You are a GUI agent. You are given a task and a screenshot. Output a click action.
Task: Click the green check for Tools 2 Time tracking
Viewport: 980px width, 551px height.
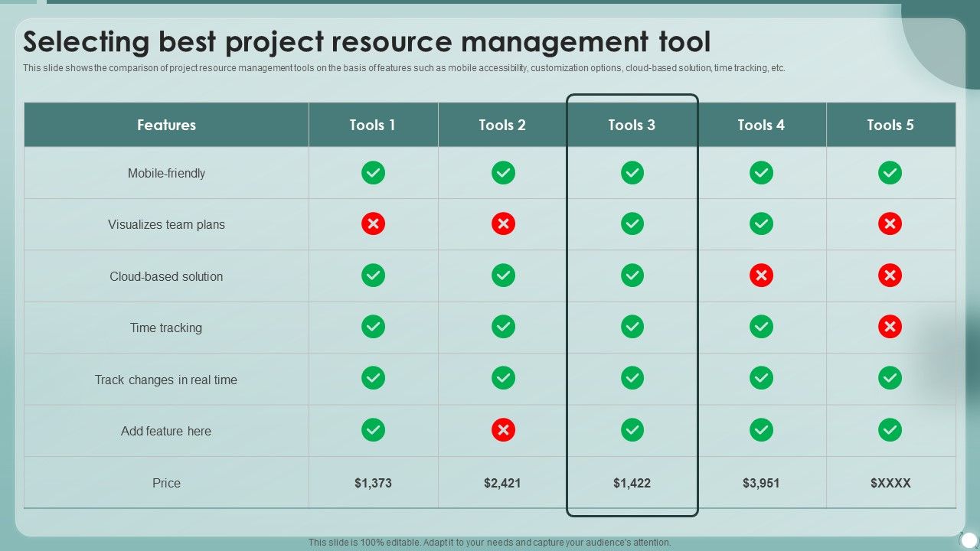(503, 327)
